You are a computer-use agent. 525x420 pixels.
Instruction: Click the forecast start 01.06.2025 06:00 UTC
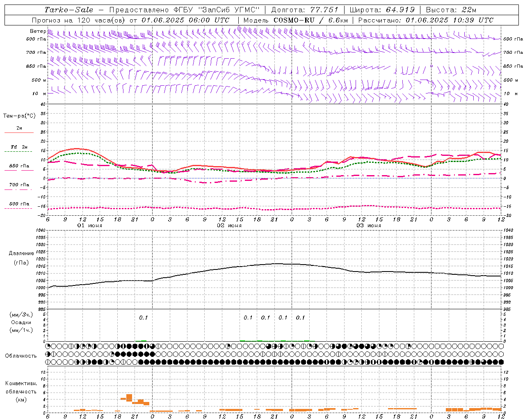pos(185,20)
